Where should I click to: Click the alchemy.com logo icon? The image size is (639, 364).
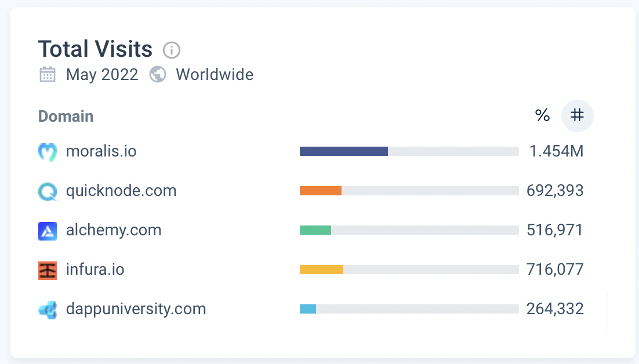47,231
